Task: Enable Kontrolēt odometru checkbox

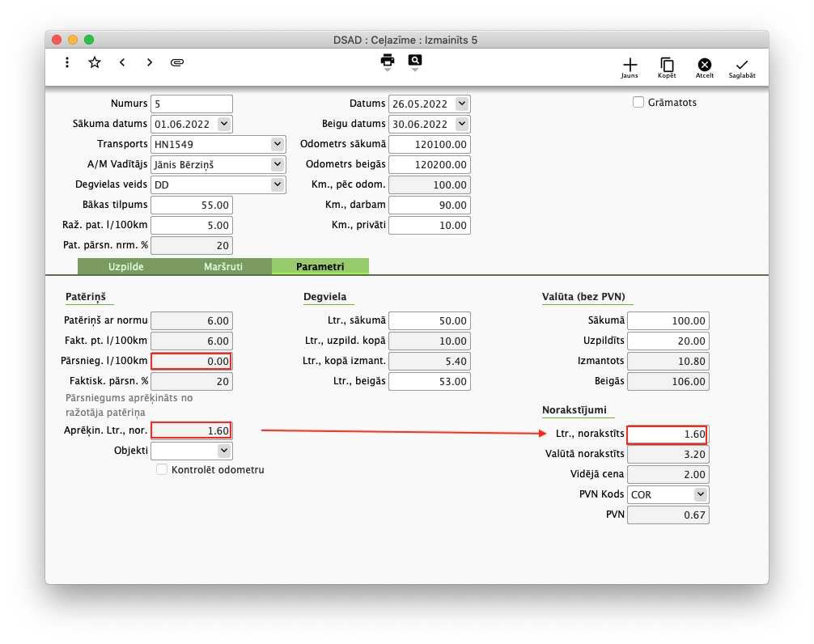Action: pyautogui.click(x=163, y=469)
